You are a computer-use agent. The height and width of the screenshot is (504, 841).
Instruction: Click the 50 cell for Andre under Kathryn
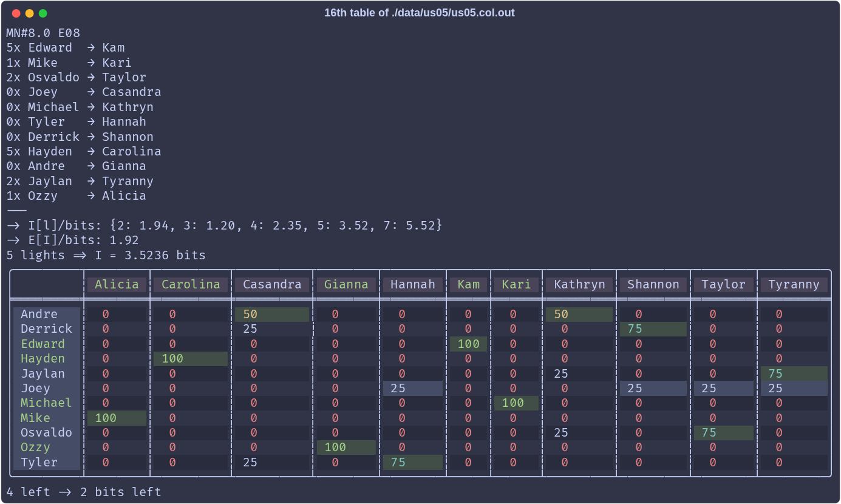coord(579,314)
